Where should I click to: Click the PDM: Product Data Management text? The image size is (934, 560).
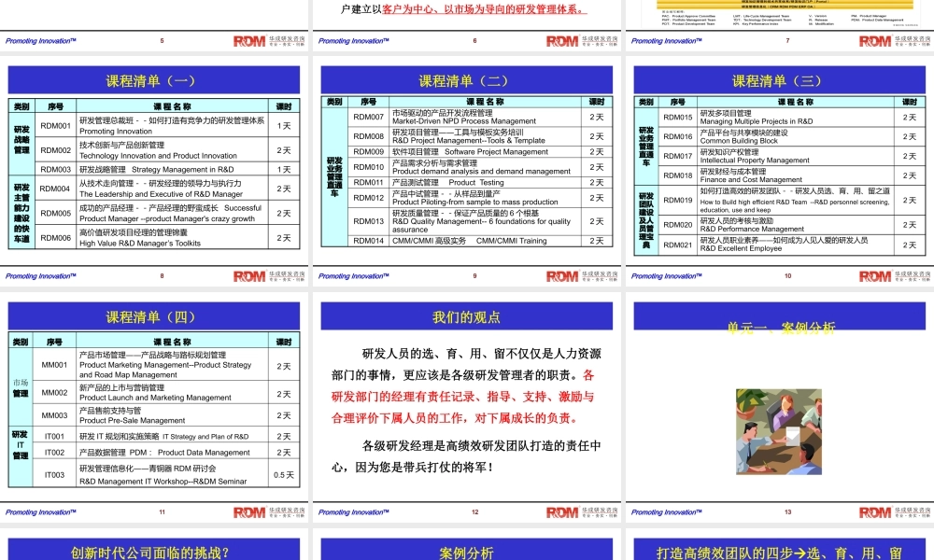190,453
